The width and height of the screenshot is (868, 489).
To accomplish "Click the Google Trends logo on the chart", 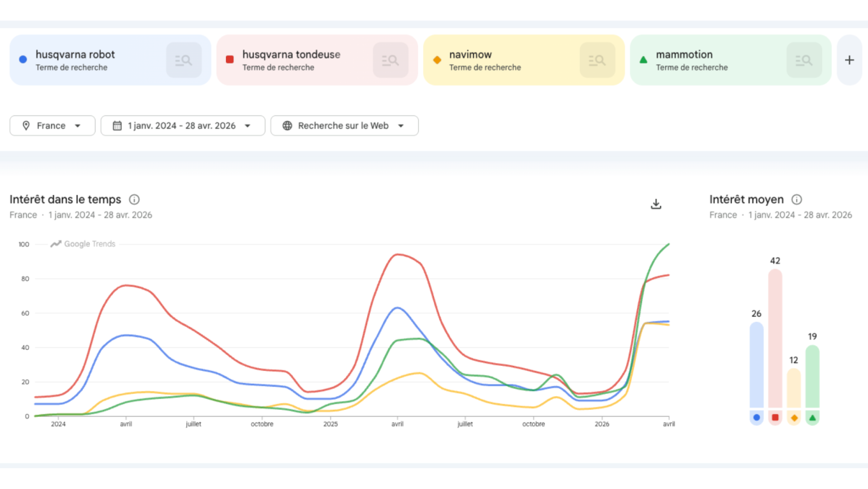I will pos(86,243).
